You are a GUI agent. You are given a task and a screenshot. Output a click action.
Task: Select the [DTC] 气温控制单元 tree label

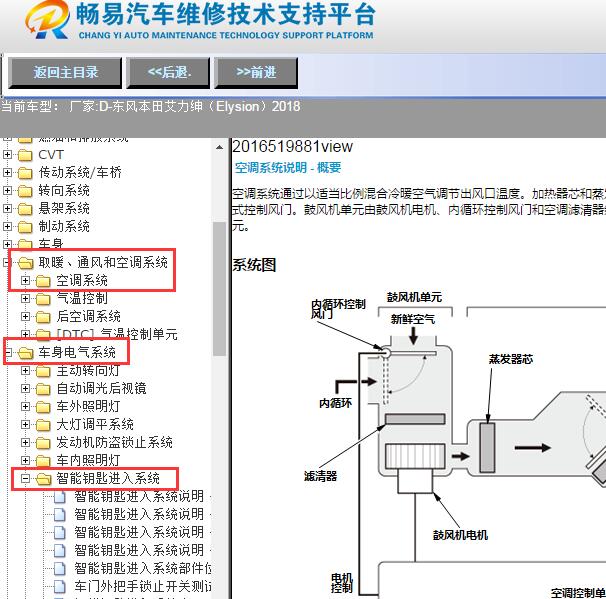pos(117,334)
